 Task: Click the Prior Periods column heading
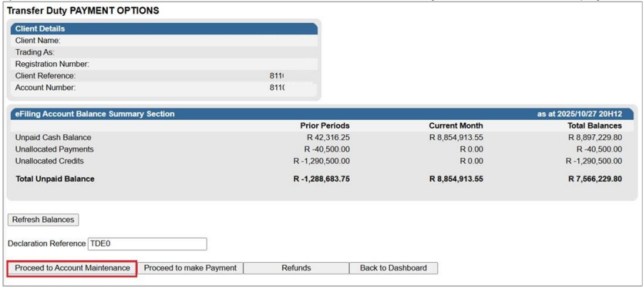pos(325,126)
